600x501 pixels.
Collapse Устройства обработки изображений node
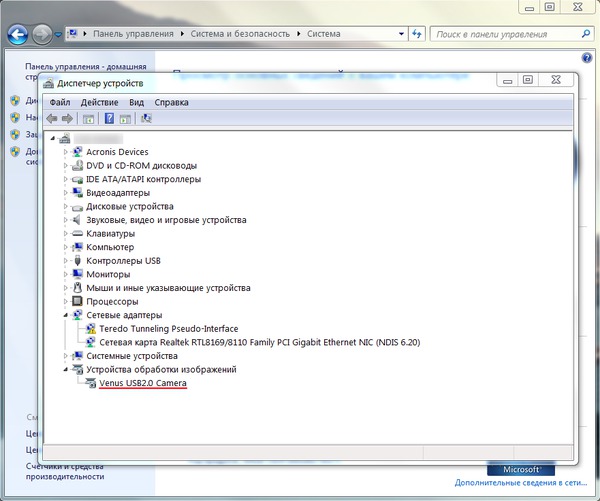pyautogui.click(x=65, y=369)
